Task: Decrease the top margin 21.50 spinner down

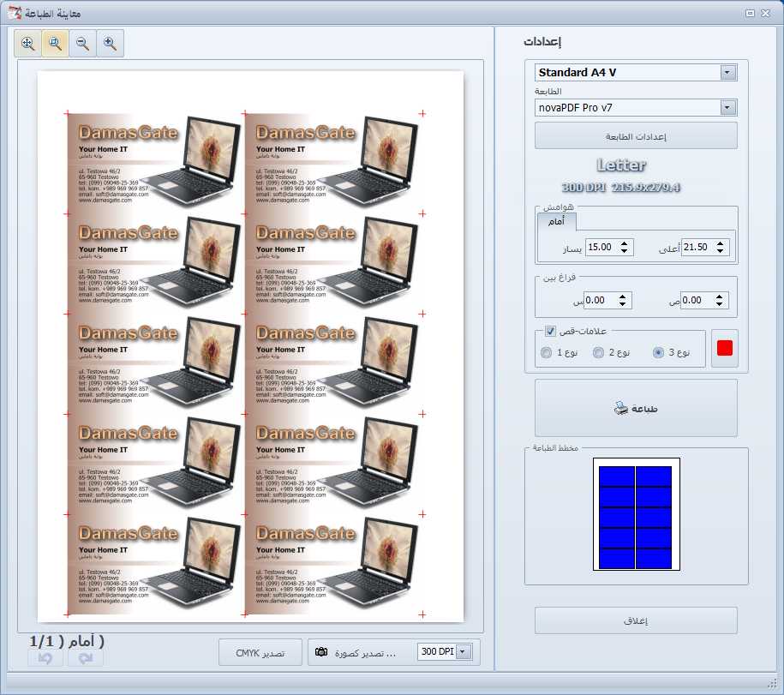Action: pos(720,250)
